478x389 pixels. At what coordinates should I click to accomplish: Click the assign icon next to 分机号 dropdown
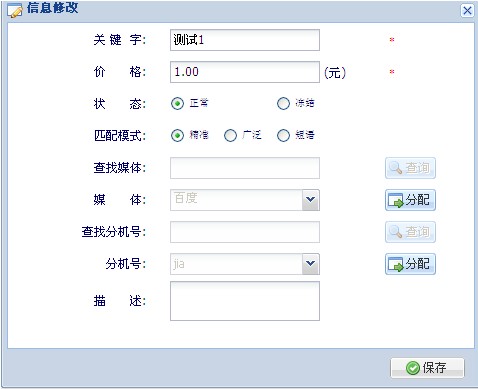click(x=396, y=264)
